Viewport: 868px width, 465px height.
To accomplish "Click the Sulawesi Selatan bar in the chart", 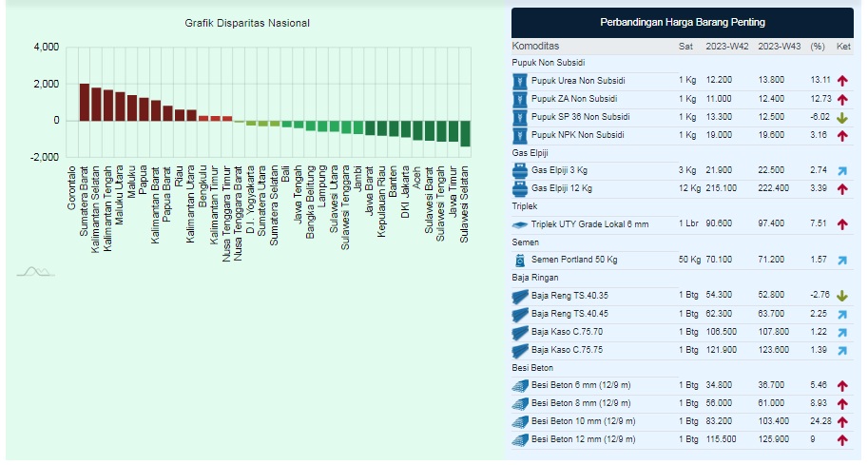I will click(465, 133).
